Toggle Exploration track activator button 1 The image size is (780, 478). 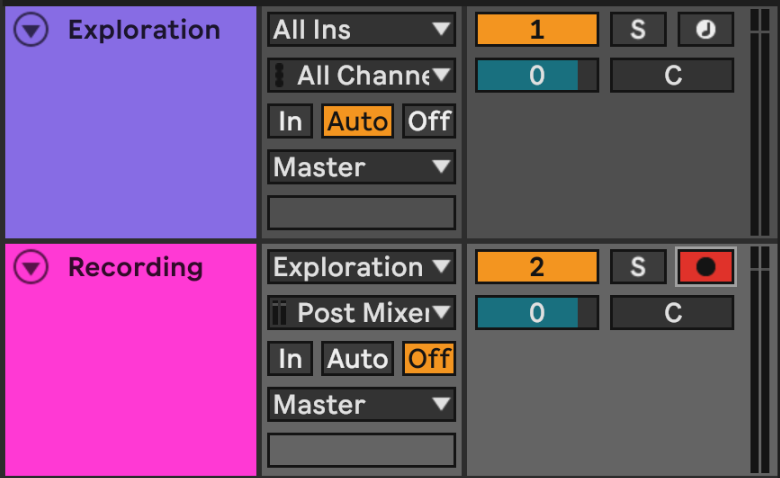536,30
